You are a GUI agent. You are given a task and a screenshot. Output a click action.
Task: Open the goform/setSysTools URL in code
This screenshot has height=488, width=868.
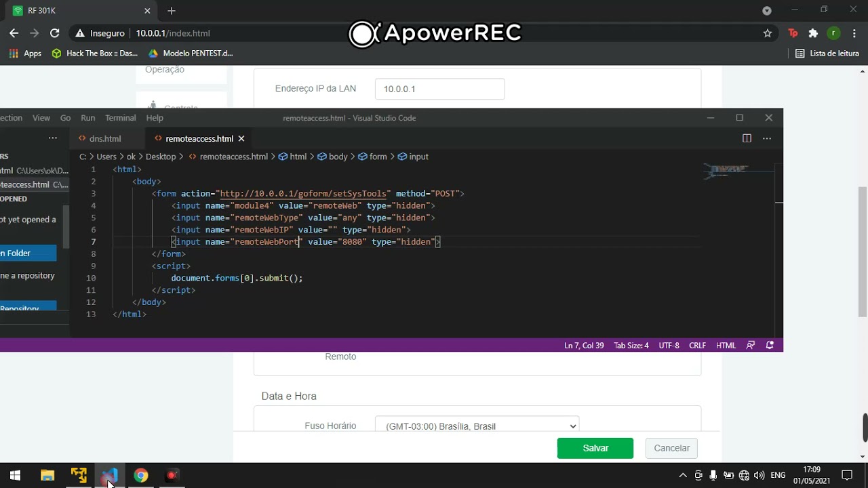coord(303,193)
